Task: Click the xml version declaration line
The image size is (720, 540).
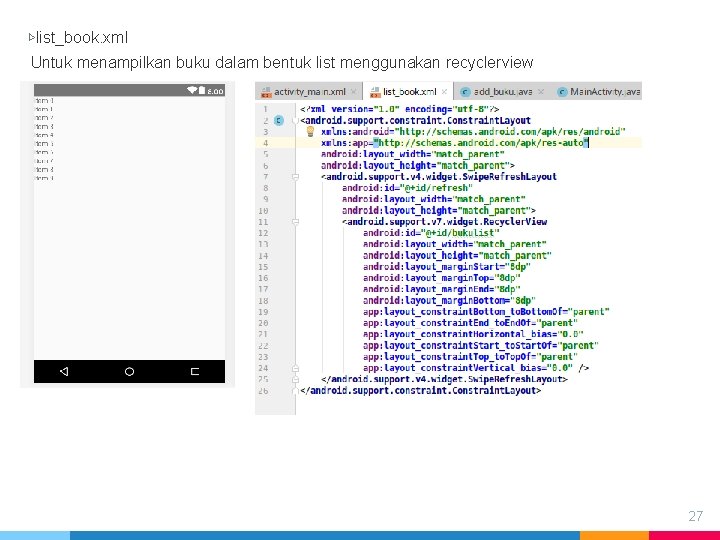Action: tap(399, 109)
